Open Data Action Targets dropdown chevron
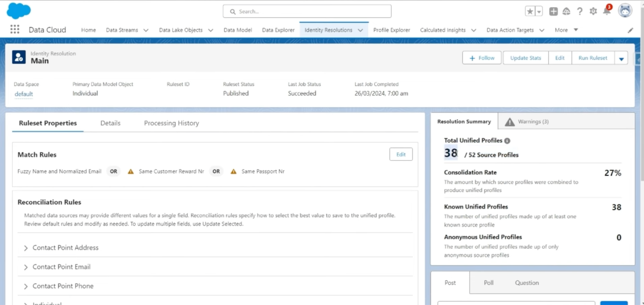Viewport: 644px width, 305px height. 542,30
